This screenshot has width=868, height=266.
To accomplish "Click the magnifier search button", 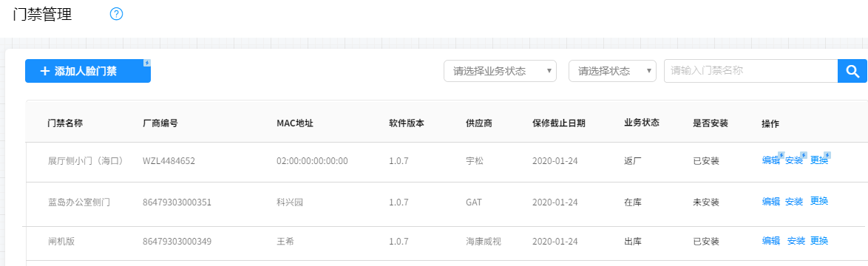I will (x=852, y=71).
